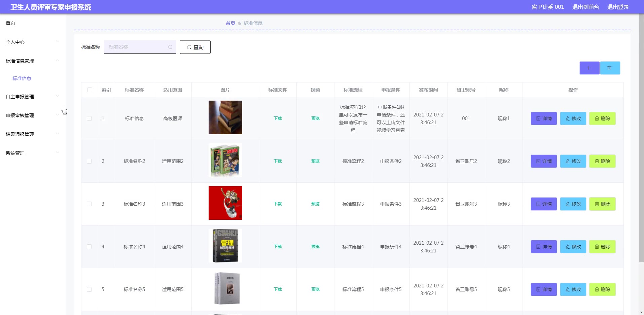Screen dimensions: 644x315
Task: Click the 标准名称 search input field
Action: pyautogui.click(x=136, y=47)
